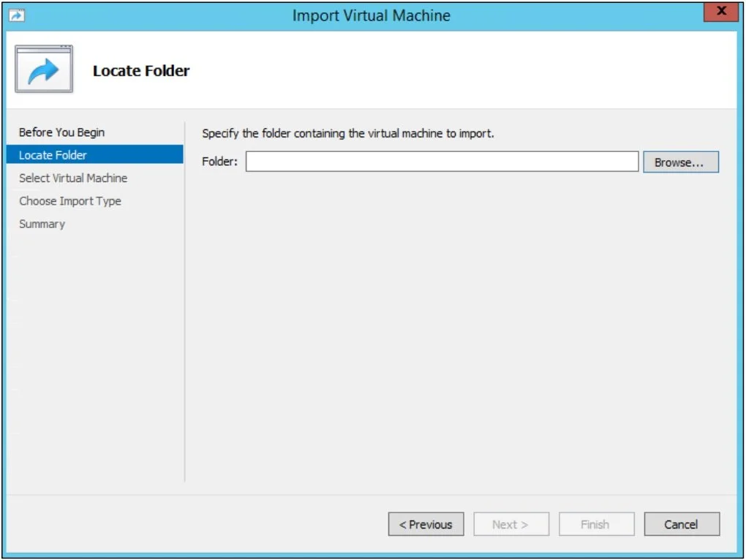Open the Select Virtual Machine step

tap(73, 178)
